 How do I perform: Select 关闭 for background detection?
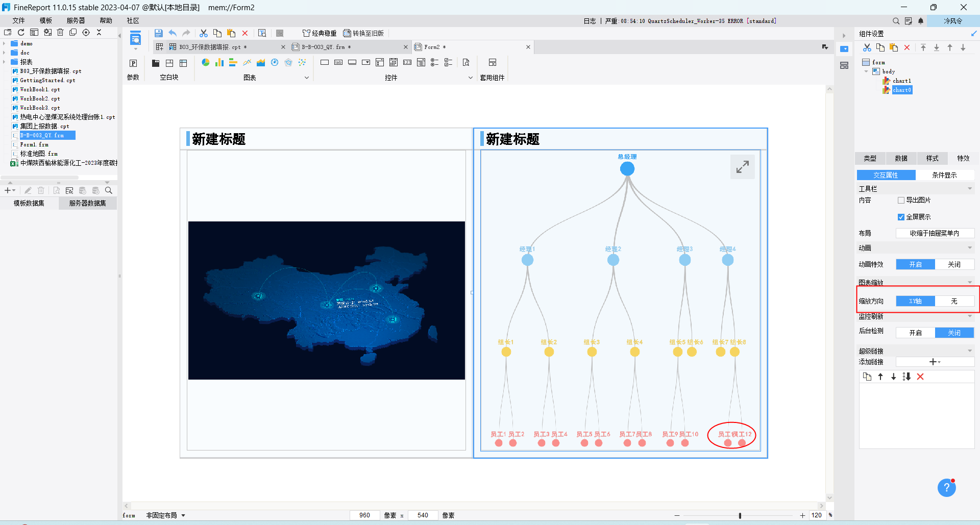coord(954,333)
